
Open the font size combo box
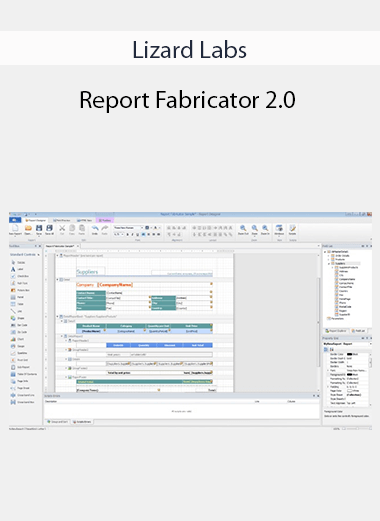pyautogui.click(x=118, y=235)
